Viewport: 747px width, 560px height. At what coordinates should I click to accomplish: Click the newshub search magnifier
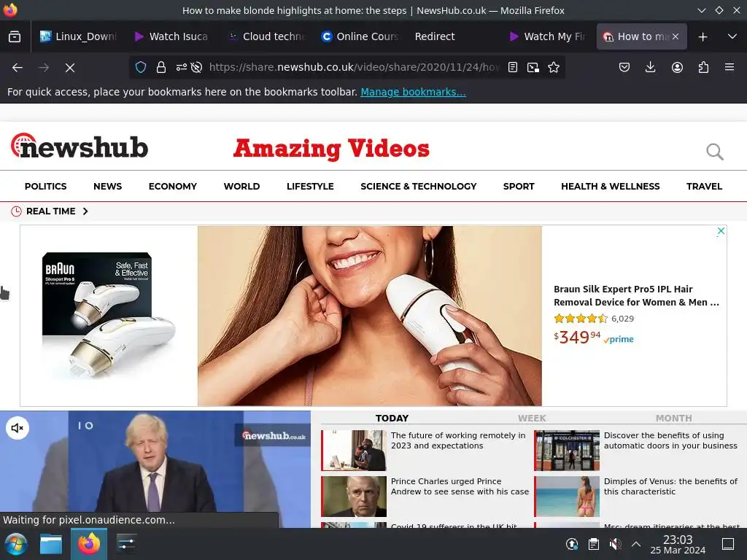pyautogui.click(x=715, y=152)
